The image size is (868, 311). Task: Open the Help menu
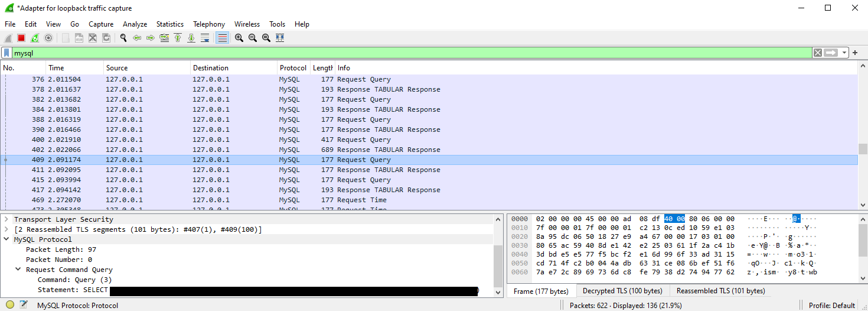[x=302, y=24]
